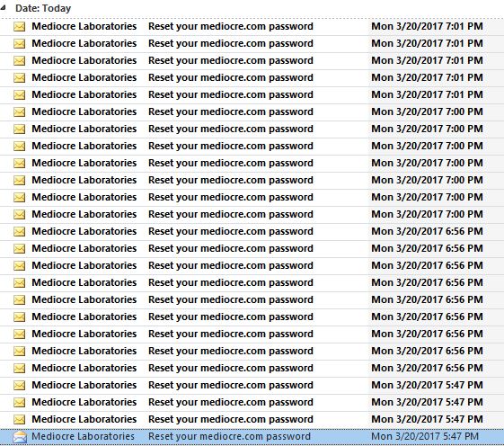The width and height of the screenshot is (504, 446).
Task: Click the timestamp of the topmost 7:01 PM email
Action: 427,26
